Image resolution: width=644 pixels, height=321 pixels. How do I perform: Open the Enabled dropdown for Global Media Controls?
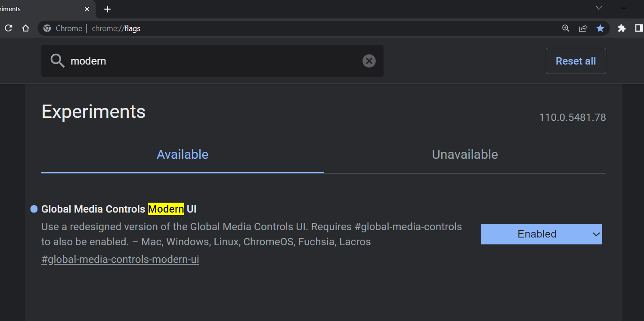542,234
